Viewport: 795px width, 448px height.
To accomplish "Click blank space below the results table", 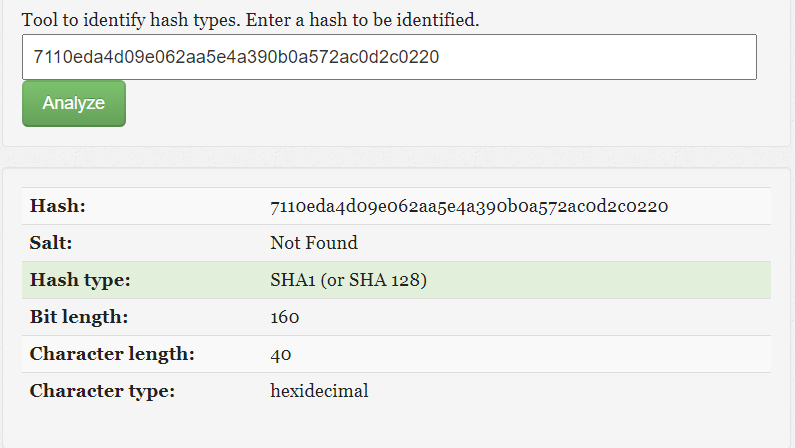I will pyautogui.click(x=400, y=428).
